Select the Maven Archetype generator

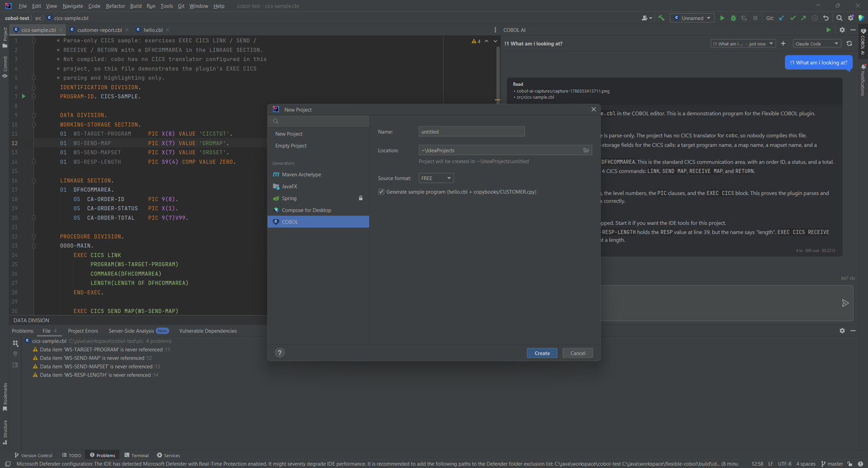[318, 174]
